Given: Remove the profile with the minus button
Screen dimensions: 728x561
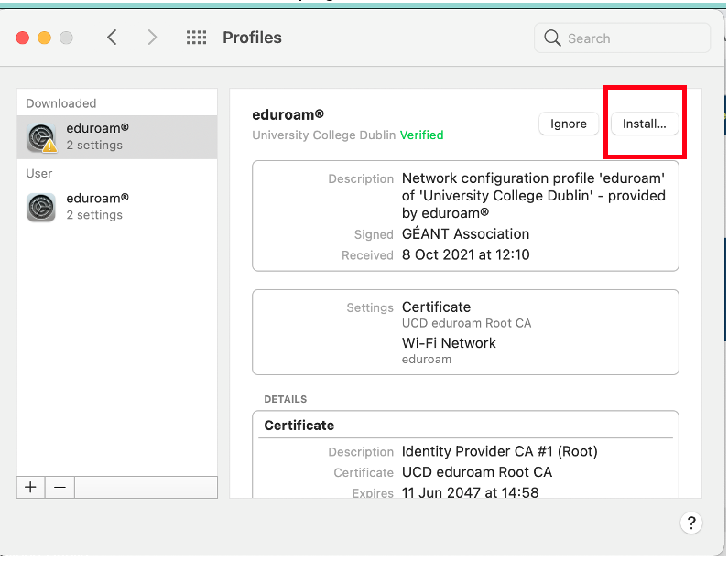Looking at the screenshot, I should pos(60,487).
